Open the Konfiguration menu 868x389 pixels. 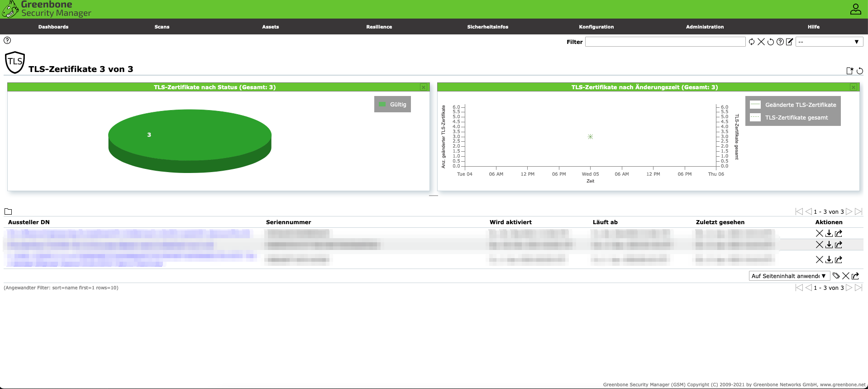596,27
